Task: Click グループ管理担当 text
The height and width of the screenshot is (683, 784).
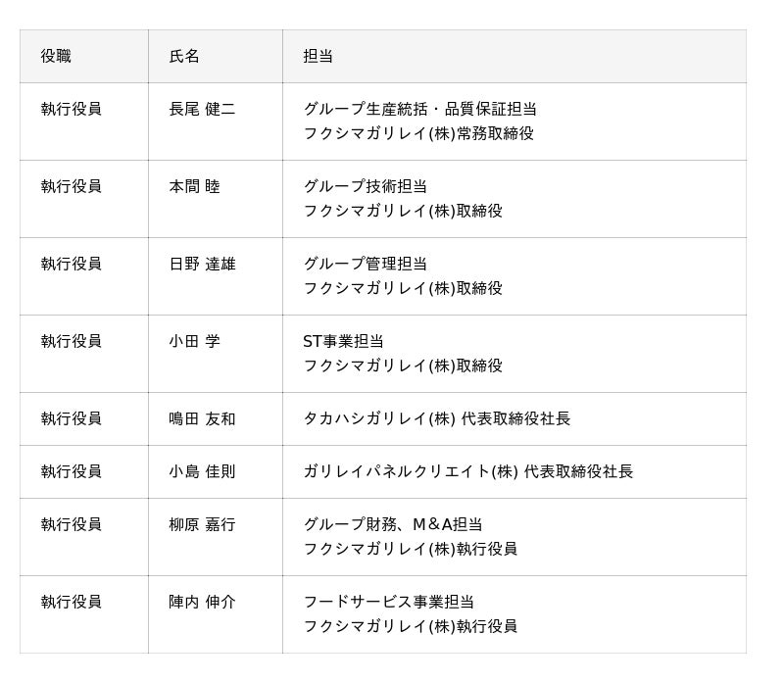Action: coord(365,265)
